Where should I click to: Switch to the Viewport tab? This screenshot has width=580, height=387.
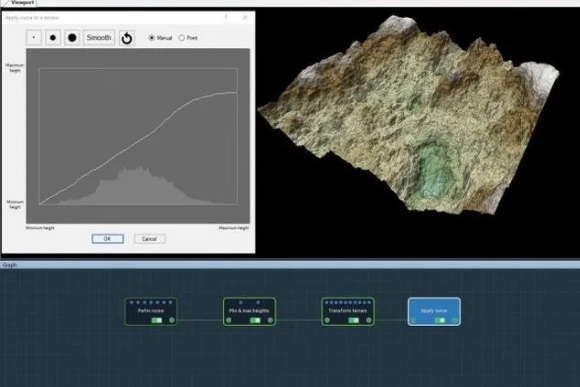21,3
